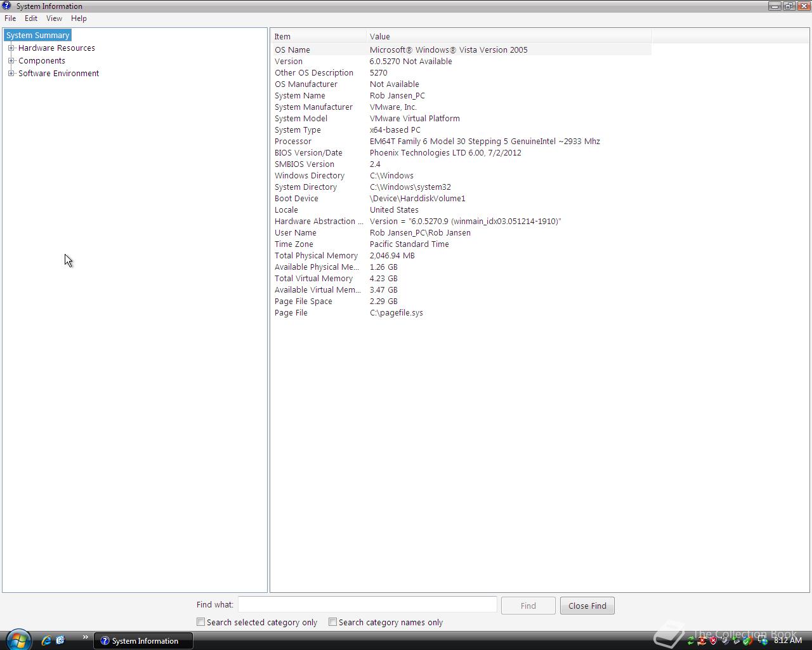812x650 pixels.
Task: Show hidden Quick Launch items via chevron
Action: tap(85, 637)
